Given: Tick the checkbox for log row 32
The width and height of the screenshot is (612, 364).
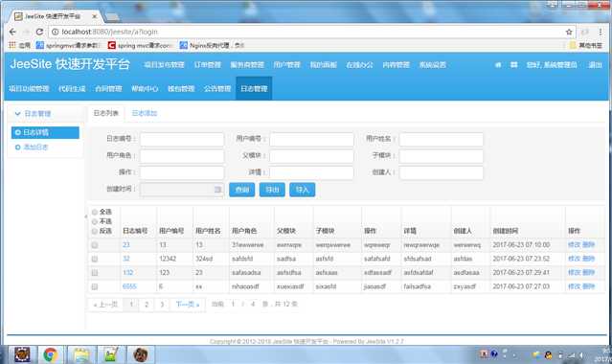Looking at the screenshot, I should tap(95, 259).
